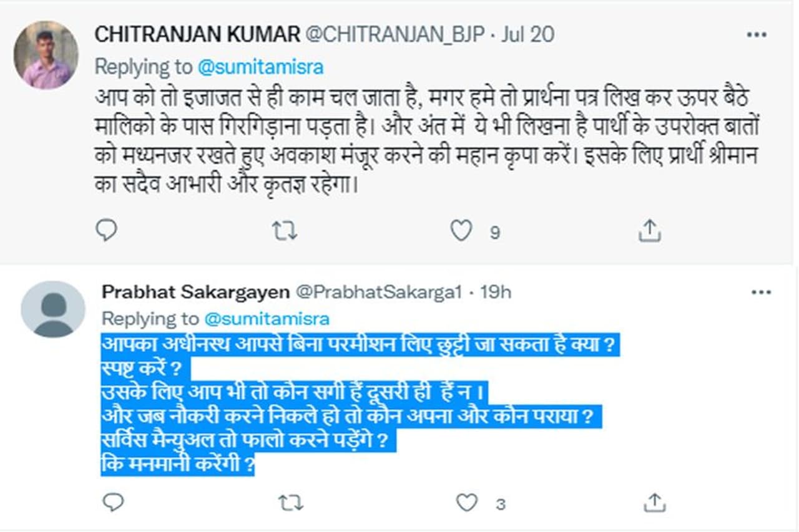Viewport: 799px width, 532px height.
Task: Open Prabhat Sakargayen's default avatar
Action: pyautogui.click(x=53, y=309)
